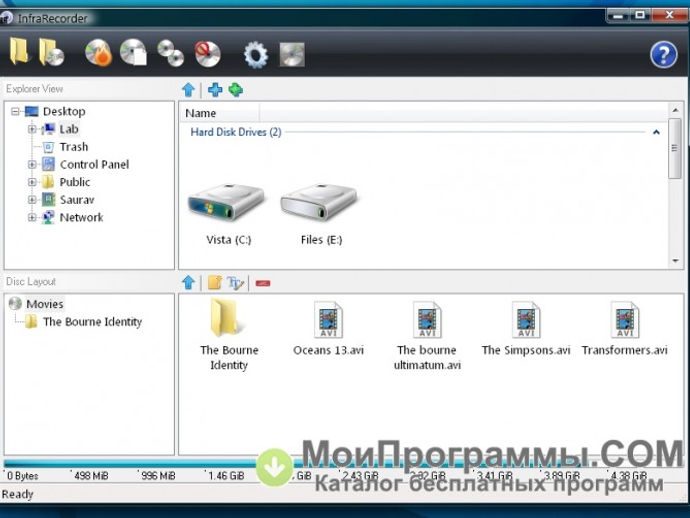690x518 pixels.
Task: Select Desktop in Explorer tree
Action: click(x=64, y=111)
